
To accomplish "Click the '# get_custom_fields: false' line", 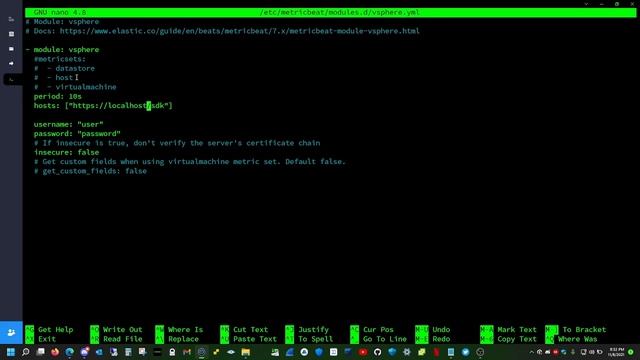I will tap(90, 171).
